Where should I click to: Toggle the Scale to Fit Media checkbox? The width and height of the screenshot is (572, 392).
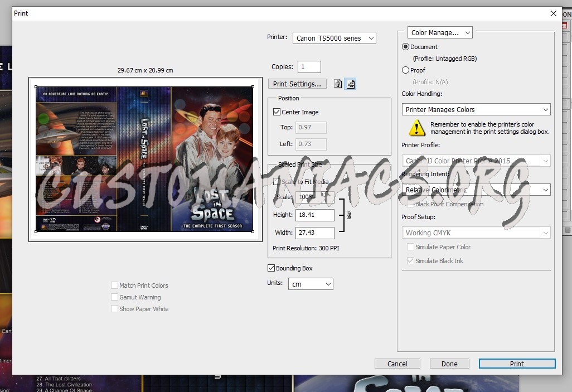277,181
